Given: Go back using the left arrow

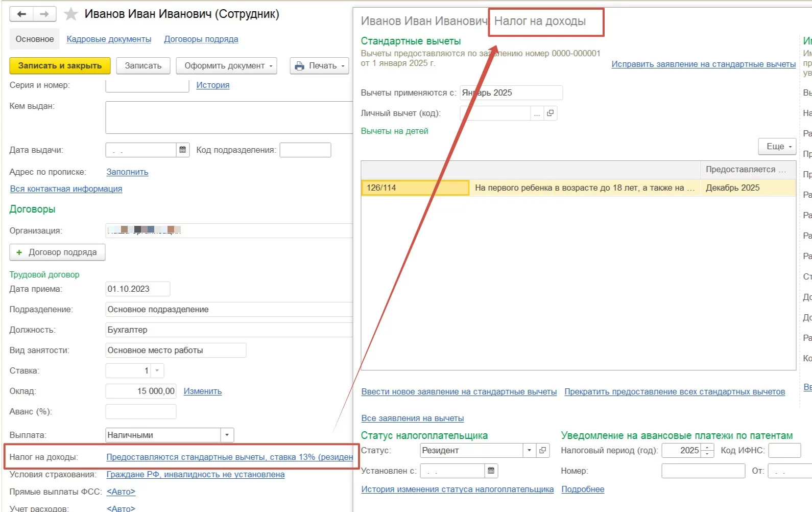Looking at the screenshot, I should [x=21, y=14].
